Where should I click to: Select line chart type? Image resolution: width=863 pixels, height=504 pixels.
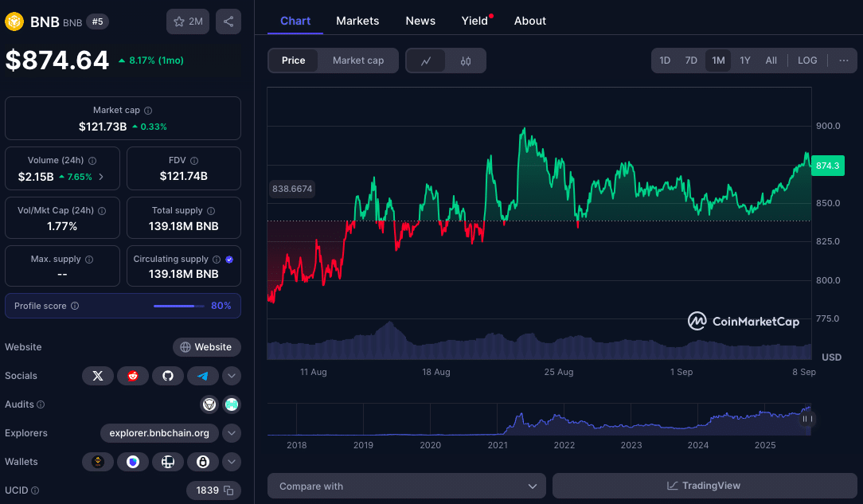(x=426, y=61)
